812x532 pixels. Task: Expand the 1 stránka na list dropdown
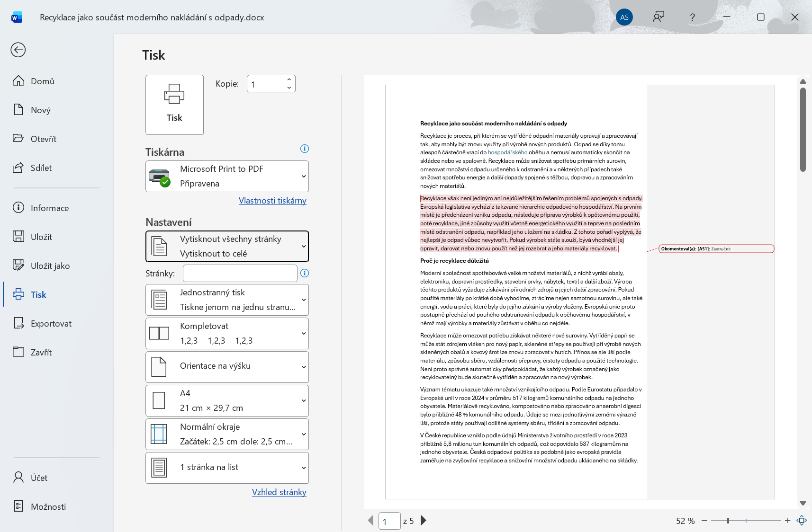pyautogui.click(x=227, y=468)
